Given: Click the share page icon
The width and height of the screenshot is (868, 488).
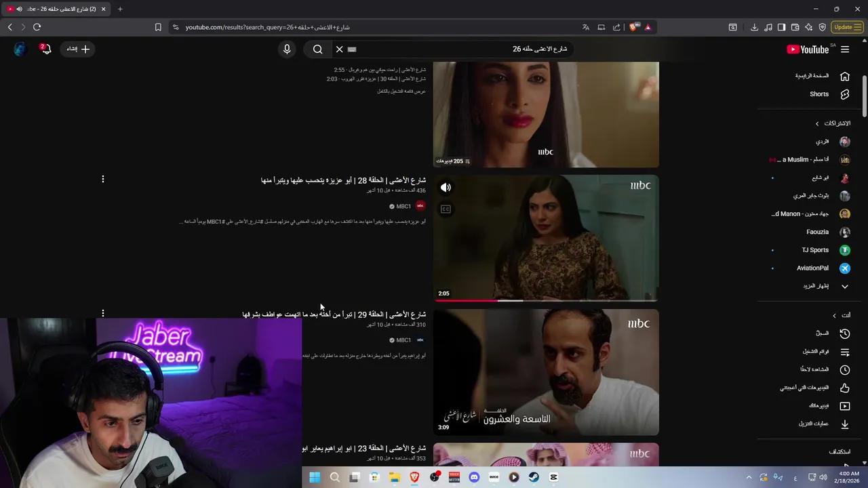Looking at the screenshot, I should 616,27.
